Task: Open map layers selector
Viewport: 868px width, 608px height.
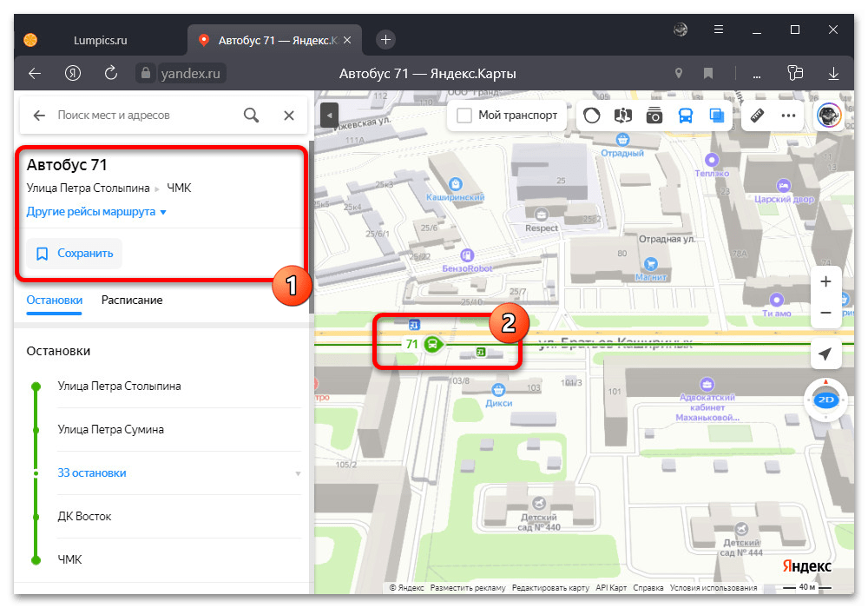Action: click(x=717, y=116)
